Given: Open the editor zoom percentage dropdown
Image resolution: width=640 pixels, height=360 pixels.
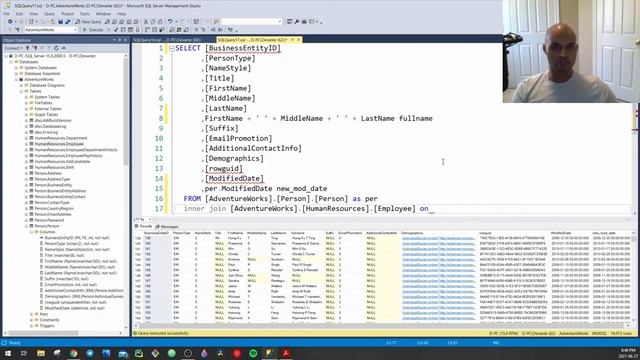Looking at the screenshot, I should pos(150,220).
